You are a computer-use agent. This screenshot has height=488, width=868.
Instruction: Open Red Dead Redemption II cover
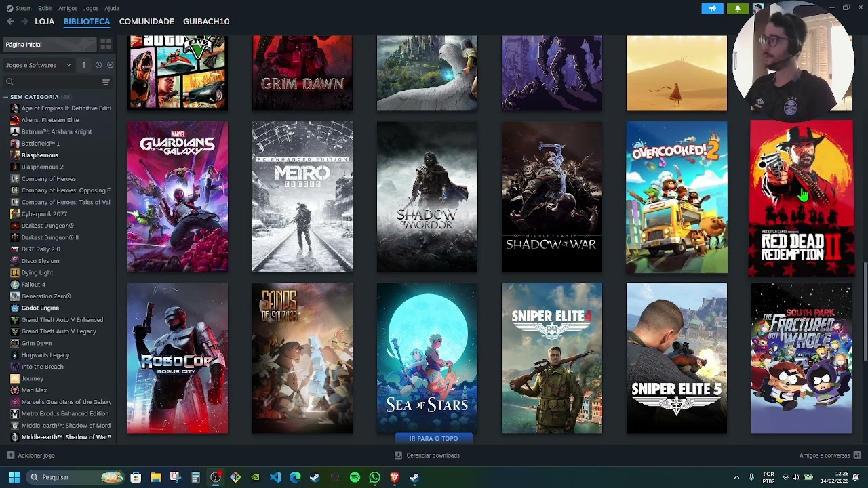click(802, 198)
